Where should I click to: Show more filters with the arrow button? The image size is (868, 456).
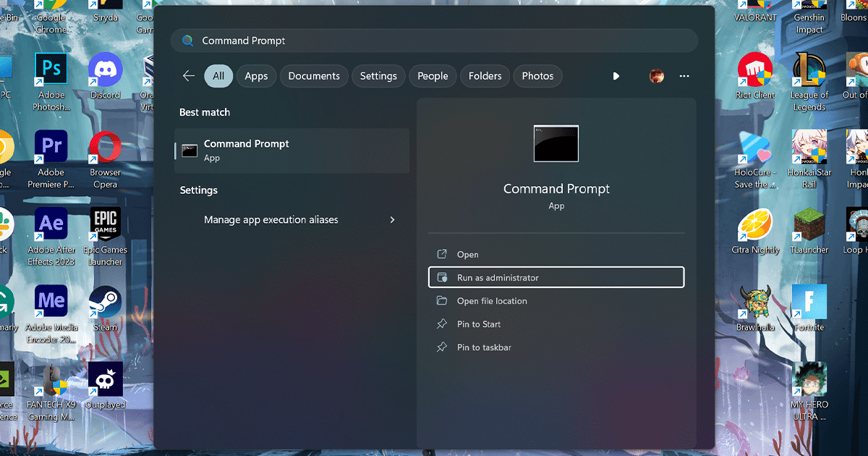[616, 76]
